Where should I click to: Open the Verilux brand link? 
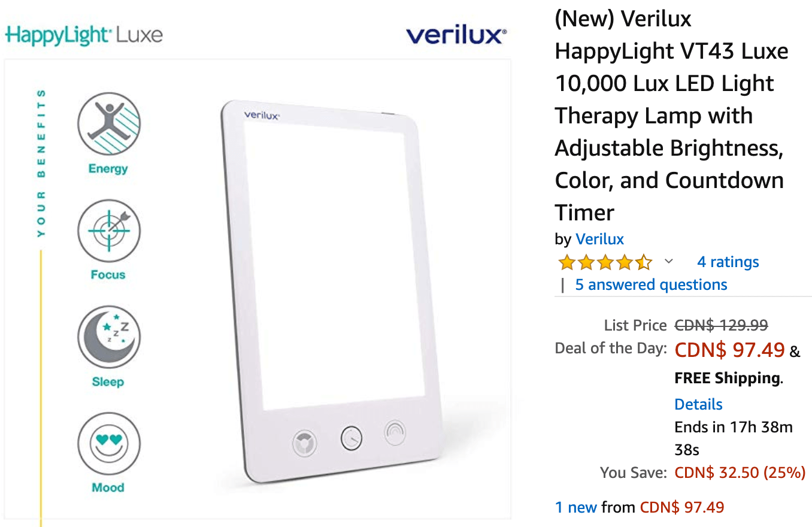click(599, 239)
